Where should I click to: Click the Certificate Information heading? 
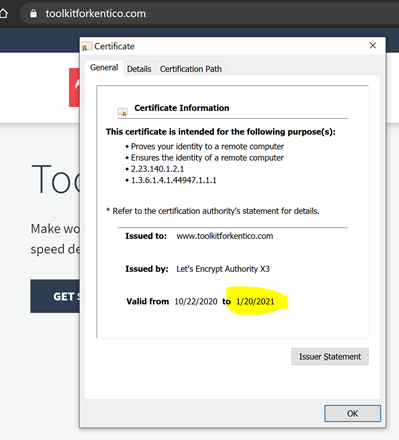pos(182,108)
